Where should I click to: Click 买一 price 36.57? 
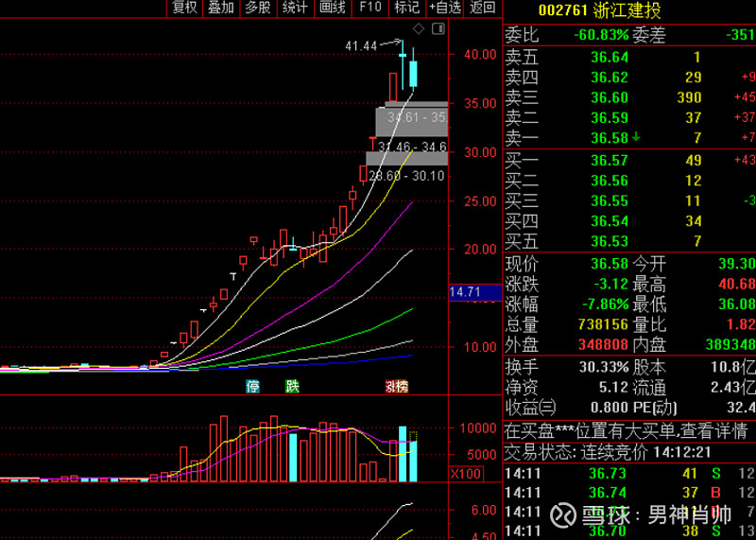610,160
